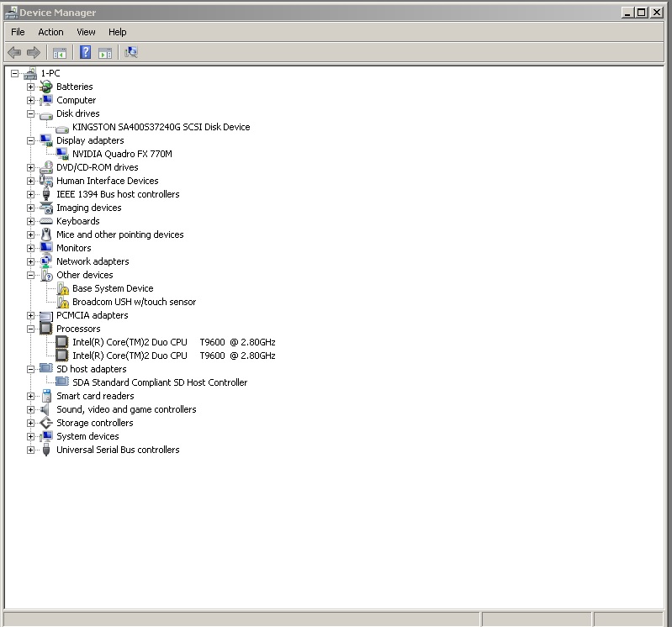This screenshot has height=627, width=672.
Task: Select Base System Device entry
Action: (113, 288)
